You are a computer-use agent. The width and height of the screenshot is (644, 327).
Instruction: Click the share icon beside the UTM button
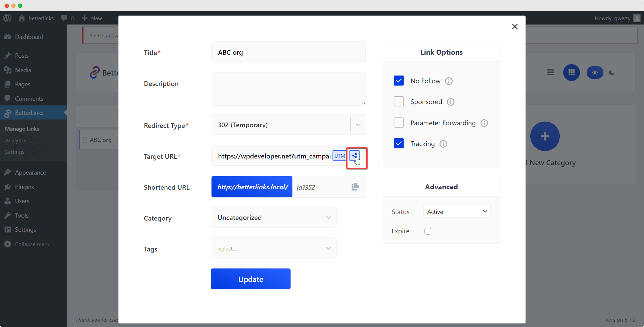(x=355, y=155)
